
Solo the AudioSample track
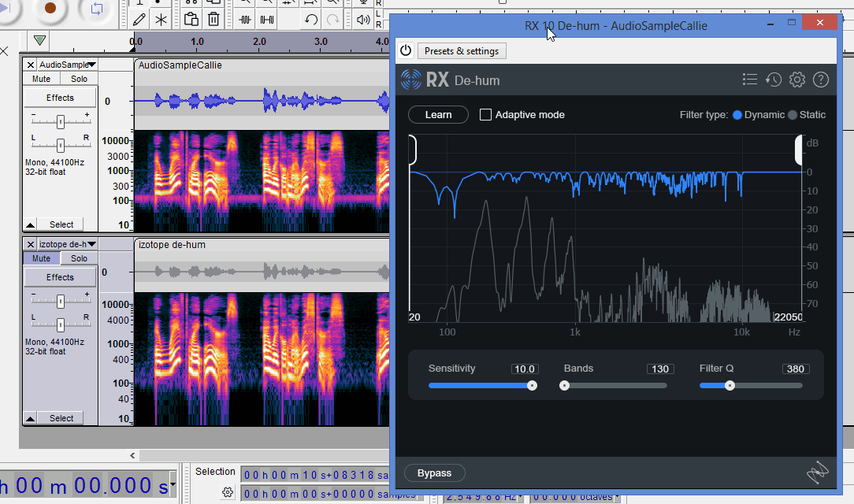(x=79, y=79)
